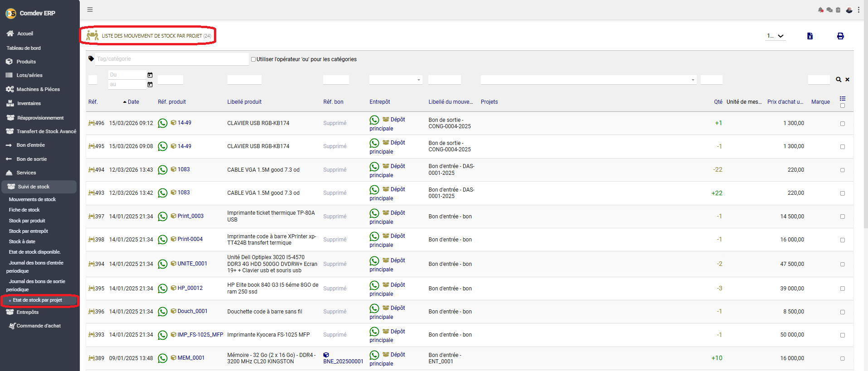Open the Entrepôt filter dropdown
This screenshot has width=868, height=371.
pyautogui.click(x=396, y=80)
